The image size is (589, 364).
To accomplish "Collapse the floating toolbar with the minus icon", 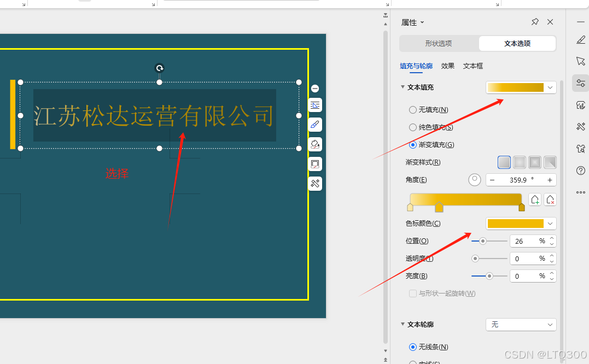I will 315,89.
